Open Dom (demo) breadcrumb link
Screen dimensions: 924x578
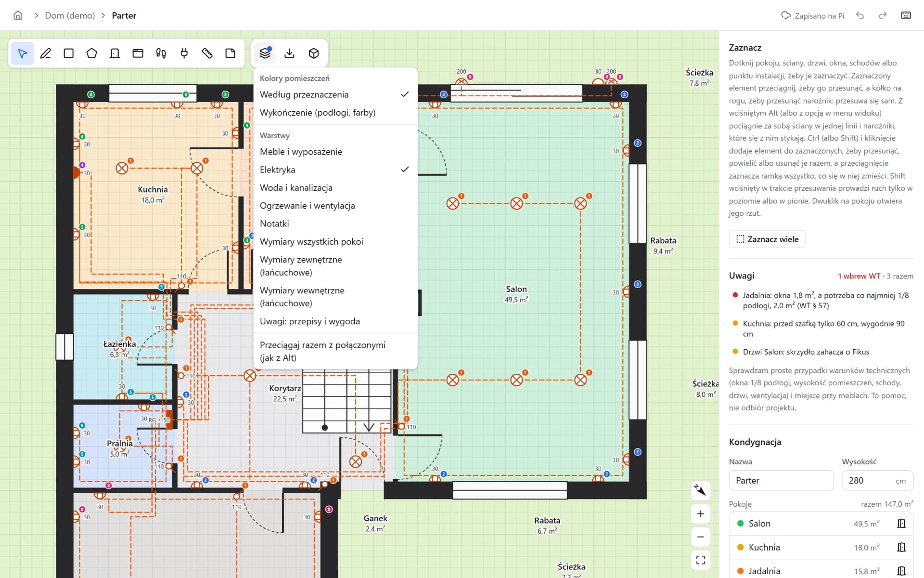(x=70, y=15)
